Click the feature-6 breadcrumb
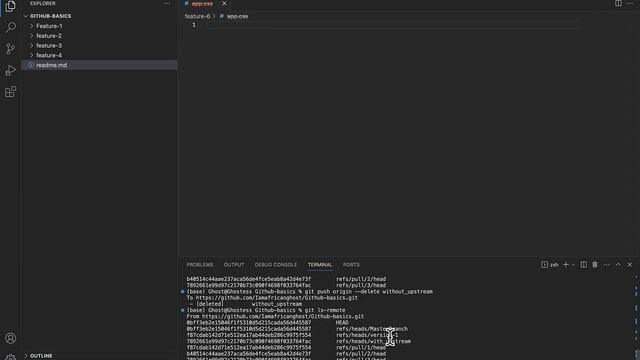Screen dimensions: 640x360 tap(197, 16)
